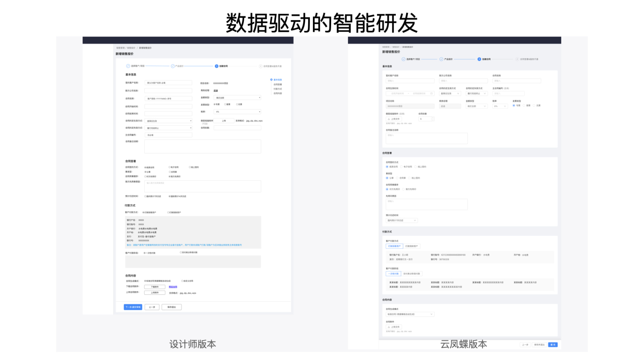Open the 预览合同 preview link

point(173,287)
